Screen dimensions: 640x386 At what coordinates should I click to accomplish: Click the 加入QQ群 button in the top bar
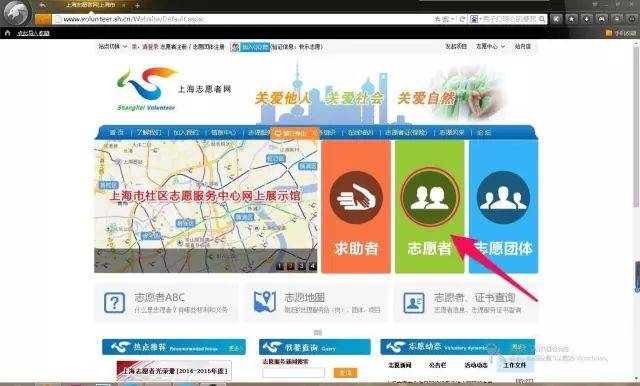[x=250, y=47]
